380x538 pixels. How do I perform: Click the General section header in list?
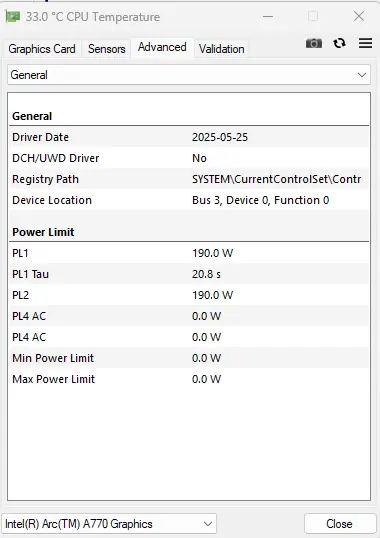pyautogui.click(x=32, y=116)
